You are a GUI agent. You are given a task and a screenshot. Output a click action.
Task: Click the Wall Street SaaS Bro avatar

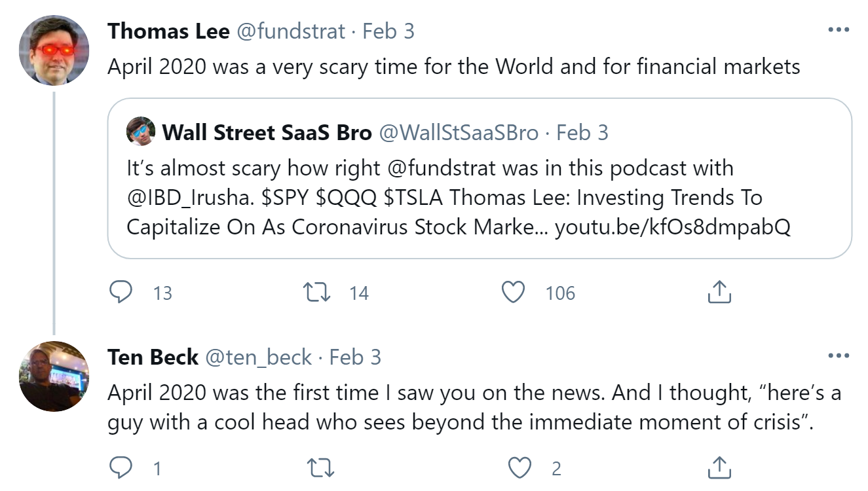141,132
